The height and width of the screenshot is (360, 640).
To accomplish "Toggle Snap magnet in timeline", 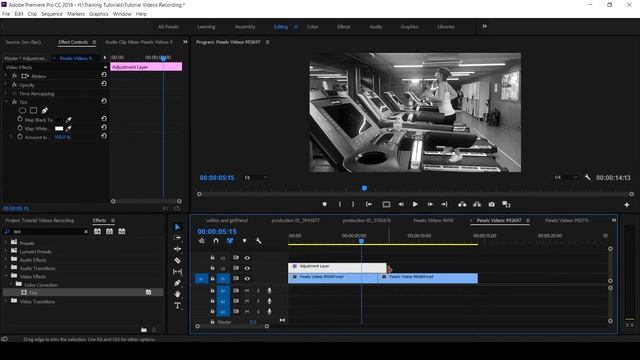I will point(216,241).
